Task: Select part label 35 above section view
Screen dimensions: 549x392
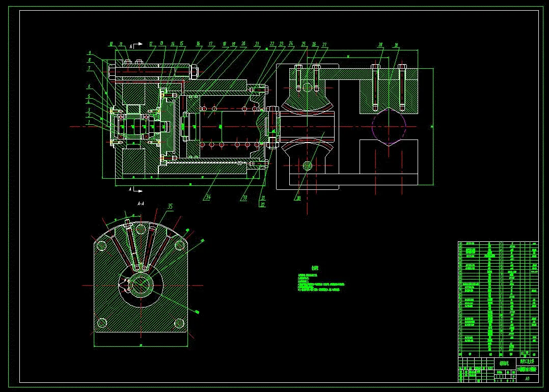Action: 170,206
